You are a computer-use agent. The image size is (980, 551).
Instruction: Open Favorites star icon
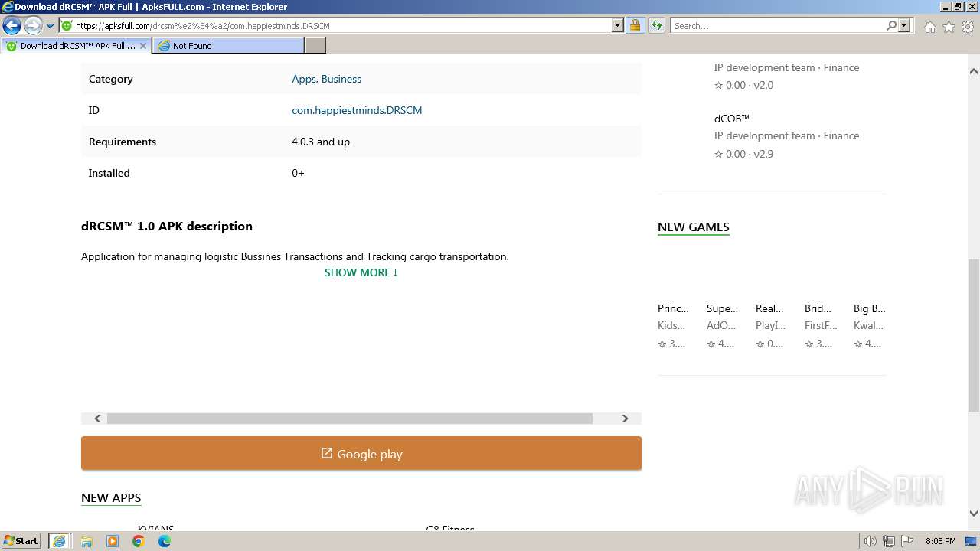949,27
